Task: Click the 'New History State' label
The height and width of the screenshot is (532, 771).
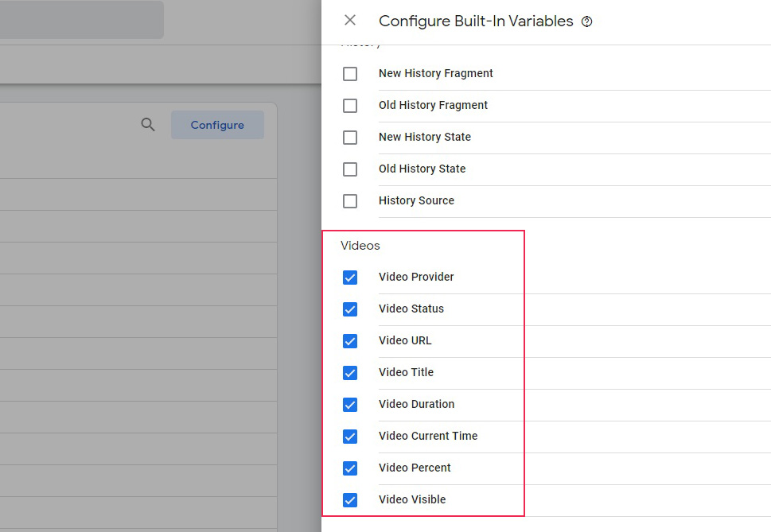Action: [x=425, y=137]
